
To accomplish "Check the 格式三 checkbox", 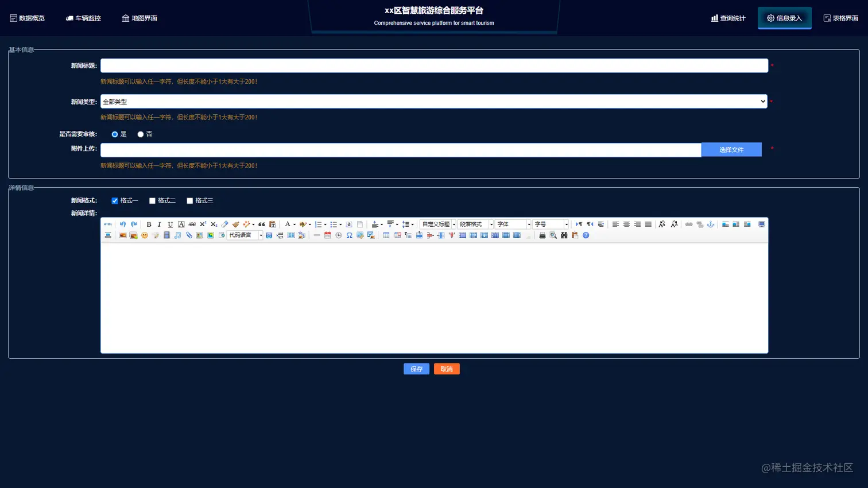I will 189,201.
